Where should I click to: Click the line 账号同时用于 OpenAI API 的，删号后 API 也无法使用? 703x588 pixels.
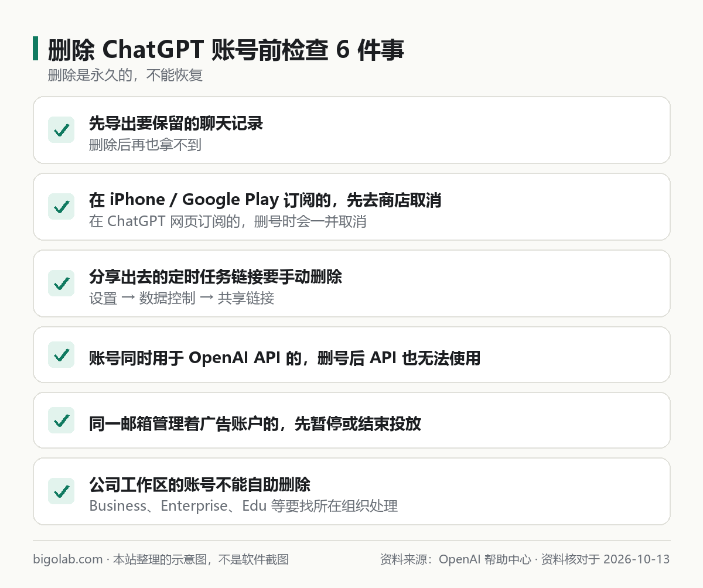(x=285, y=358)
